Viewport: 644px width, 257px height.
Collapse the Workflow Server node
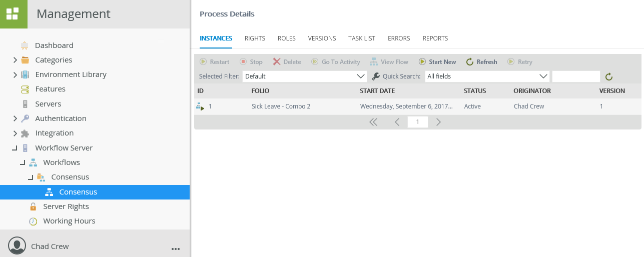[x=15, y=148]
